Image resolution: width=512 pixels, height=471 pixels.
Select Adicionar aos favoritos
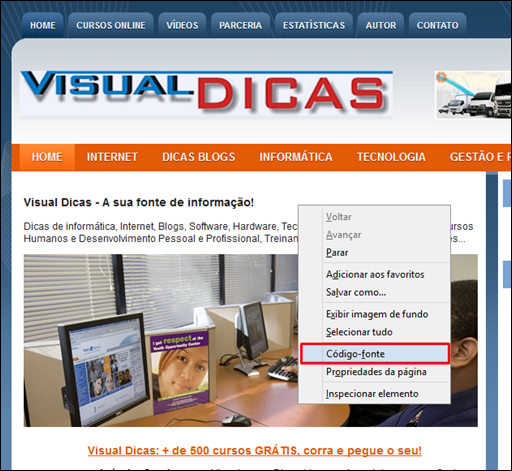(375, 274)
